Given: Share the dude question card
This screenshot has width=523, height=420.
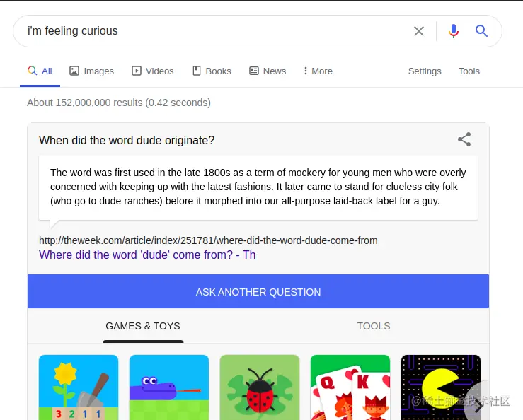Looking at the screenshot, I should [464, 139].
